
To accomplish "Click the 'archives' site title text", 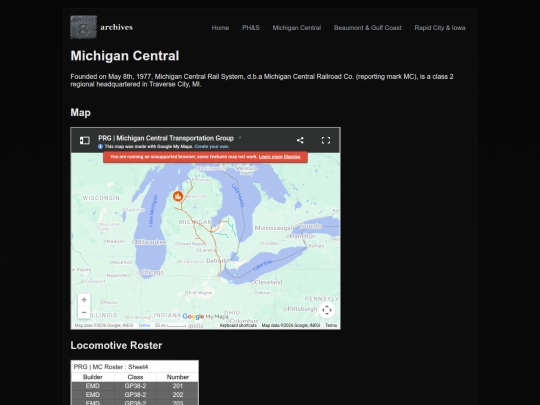I will coord(116,27).
